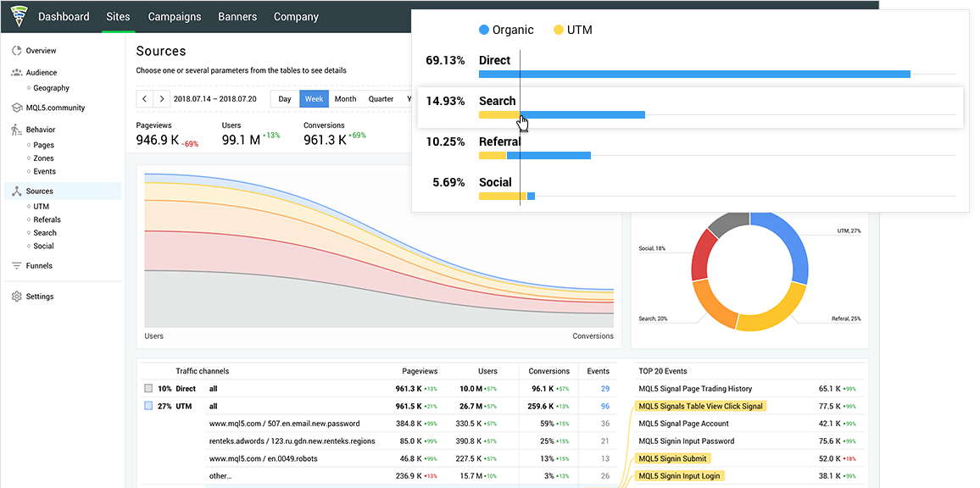Click the Funnels filter icon
Viewport: 980px width, 488px height.
pyautogui.click(x=17, y=265)
